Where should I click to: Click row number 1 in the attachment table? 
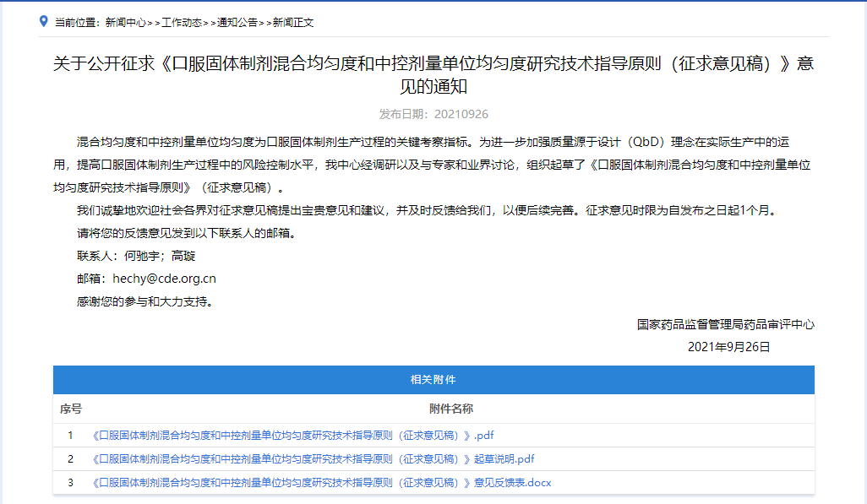point(71,436)
